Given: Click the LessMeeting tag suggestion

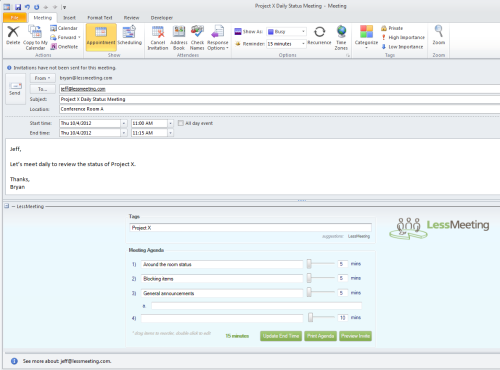Looking at the screenshot, I should pyautogui.click(x=359, y=236).
